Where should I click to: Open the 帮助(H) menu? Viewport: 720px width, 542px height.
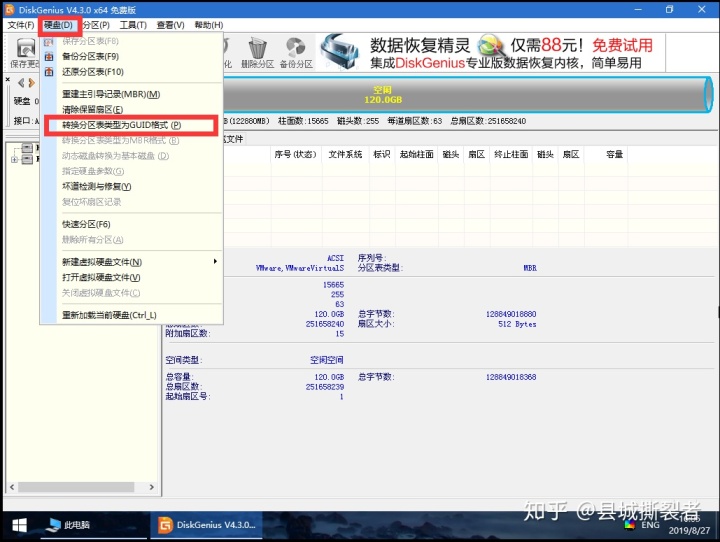(x=208, y=25)
